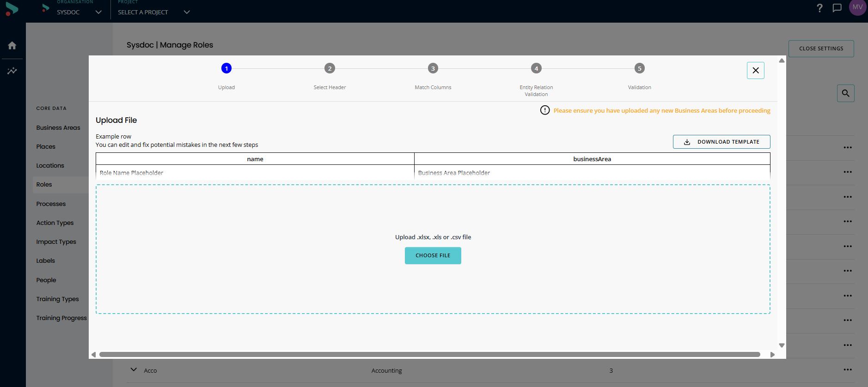Go to step 4 Entity Relation Validation
The image size is (868, 387).
pyautogui.click(x=536, y=68)
